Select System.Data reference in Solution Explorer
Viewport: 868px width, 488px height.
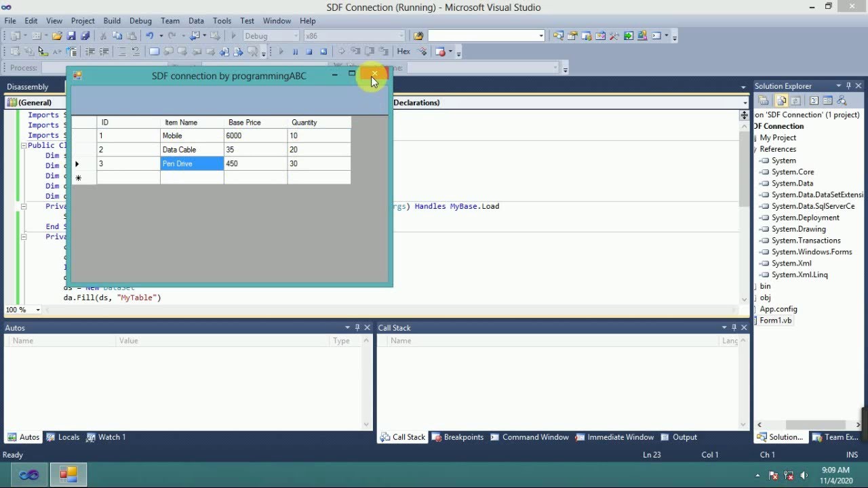coord(792,183)
